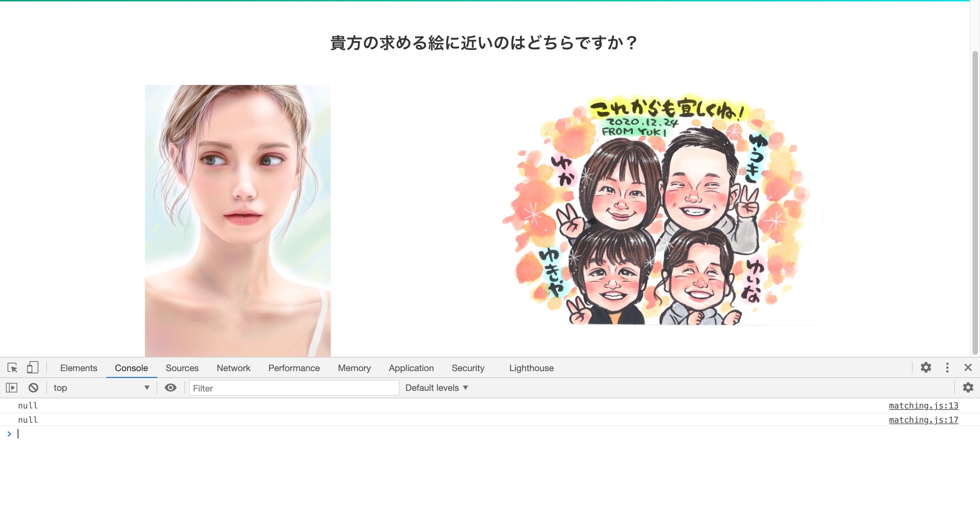Open the three-dot customize DevTools menu
The image size is (980, 520).
947,368
